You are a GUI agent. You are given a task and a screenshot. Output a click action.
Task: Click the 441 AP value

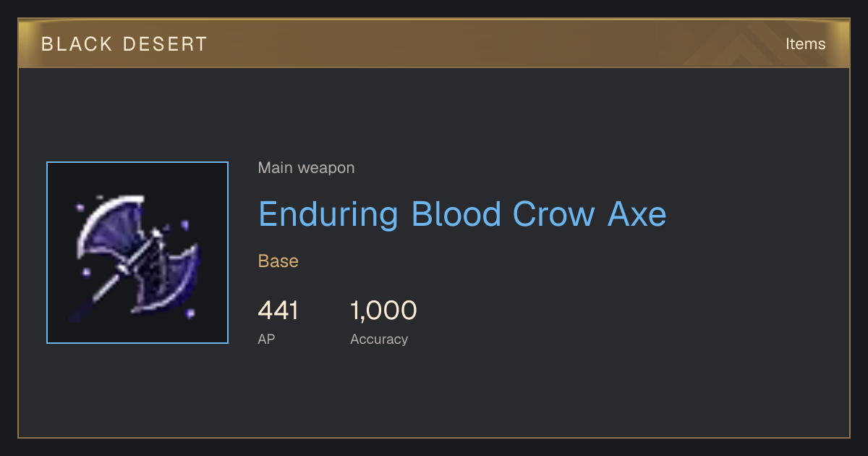278,311
